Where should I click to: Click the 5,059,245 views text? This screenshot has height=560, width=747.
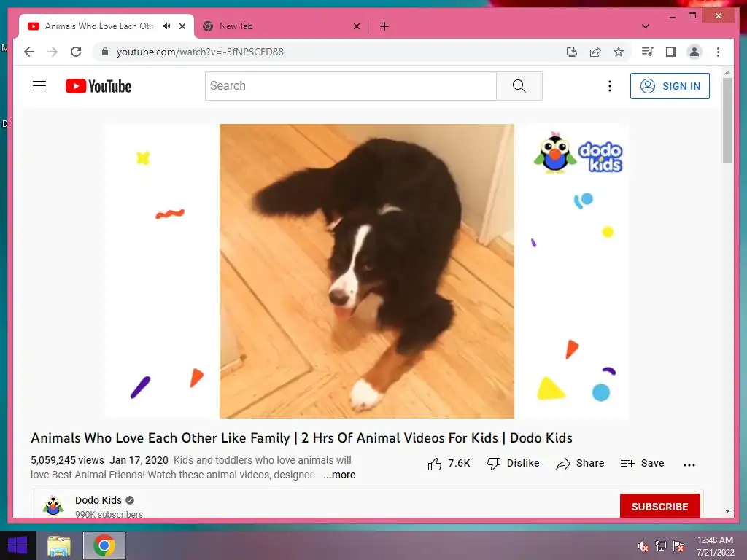(x=67, y=460)
